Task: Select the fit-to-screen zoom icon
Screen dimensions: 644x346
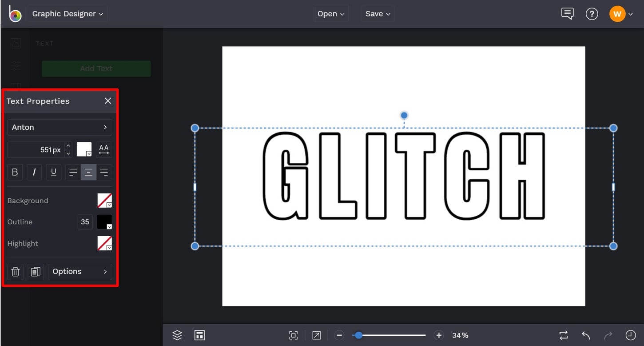Action: pos(293,335)
